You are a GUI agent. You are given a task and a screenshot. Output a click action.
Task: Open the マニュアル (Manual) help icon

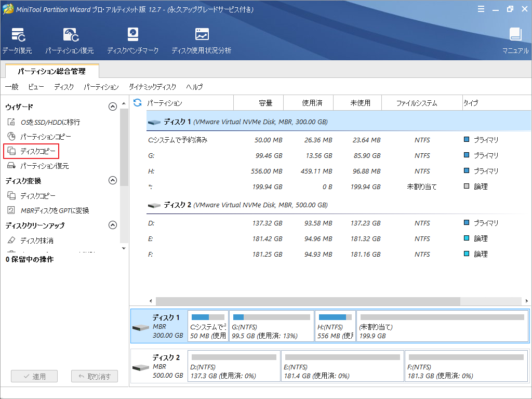[x=515, y=40]
